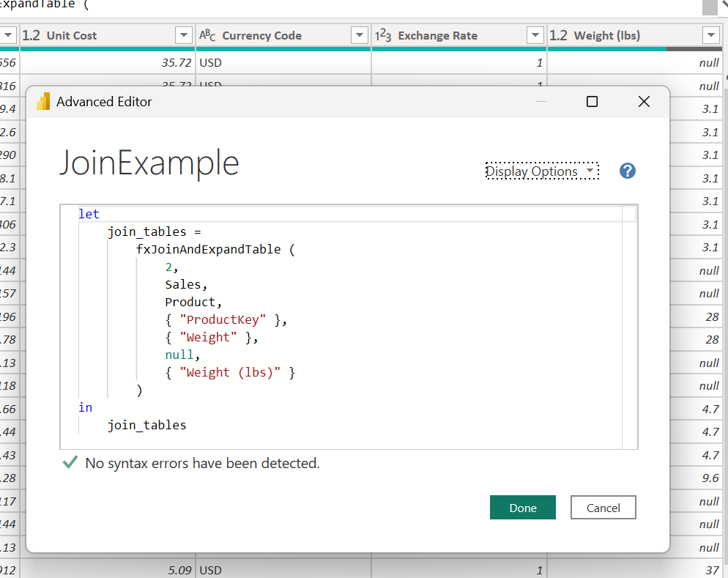The width and height of the screenshot is (728, 578).
Task: Click the ABC type icon for Currency Code
Action: tap(207, 35)
